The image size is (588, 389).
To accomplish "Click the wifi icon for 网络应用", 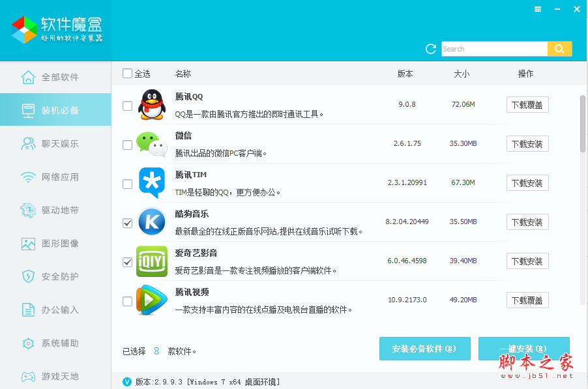I will click(28, 177).
